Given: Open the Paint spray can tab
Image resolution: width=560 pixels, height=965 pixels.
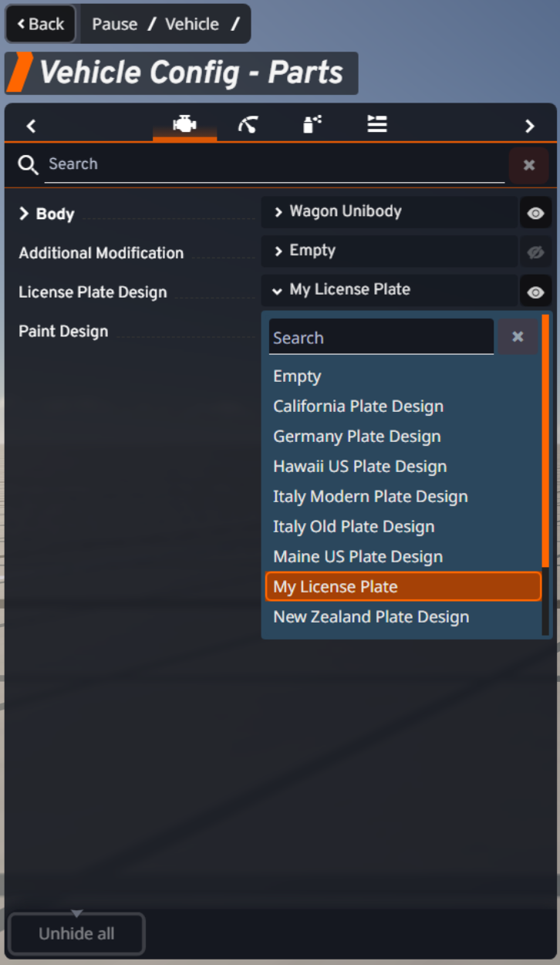Looking at the screenshot, I should 312,124.
